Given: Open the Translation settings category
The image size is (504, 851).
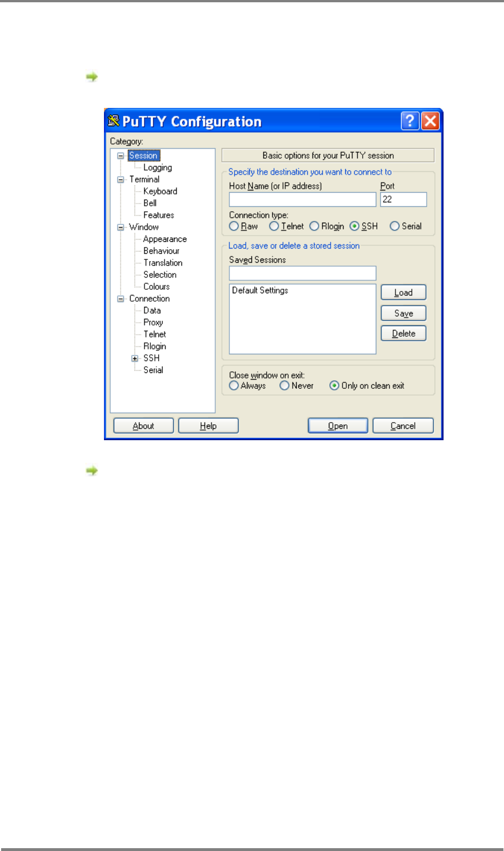Looking at the screenshot, I should click(163, 263).
